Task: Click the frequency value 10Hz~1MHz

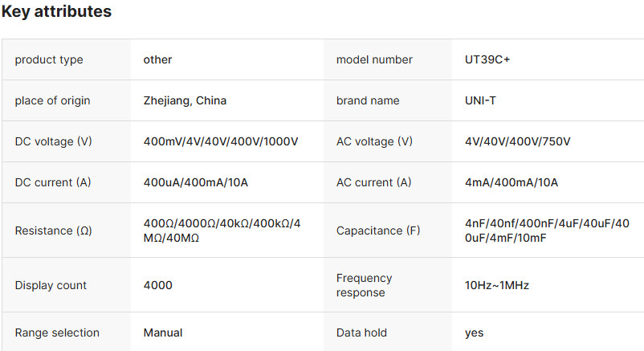Action: click(x=497, y=285)
